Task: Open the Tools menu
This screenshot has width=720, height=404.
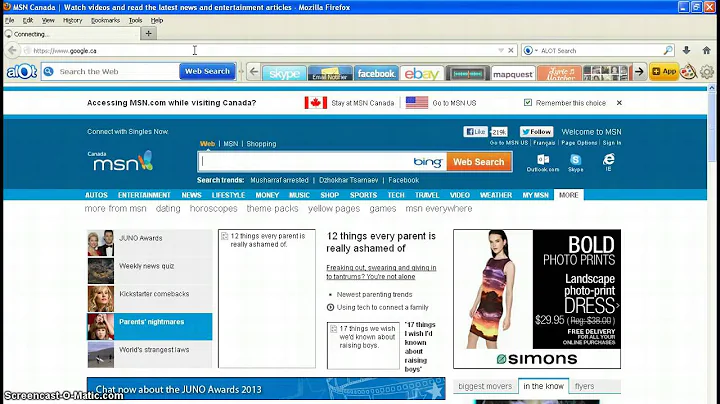Action: [x=135, y=20]
